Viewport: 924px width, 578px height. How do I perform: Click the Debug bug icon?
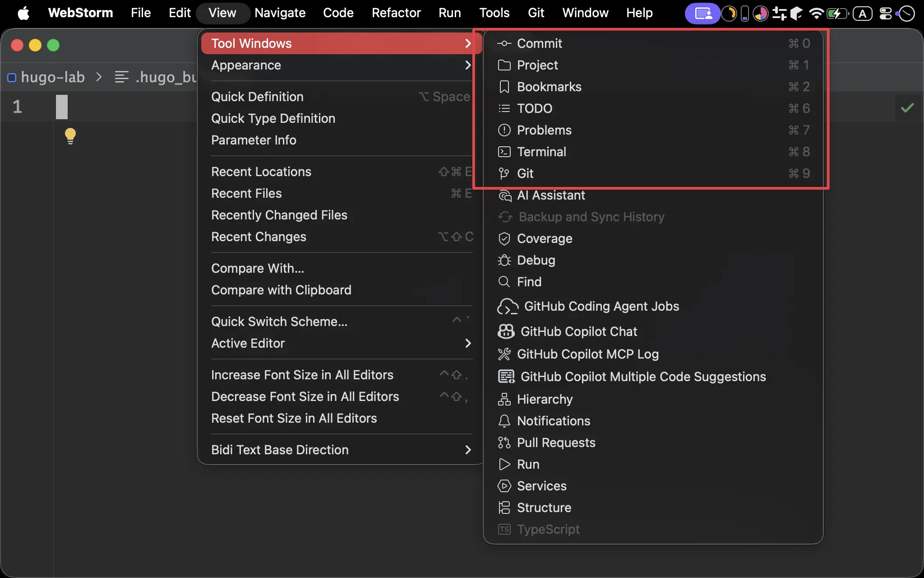coord(504,260)
